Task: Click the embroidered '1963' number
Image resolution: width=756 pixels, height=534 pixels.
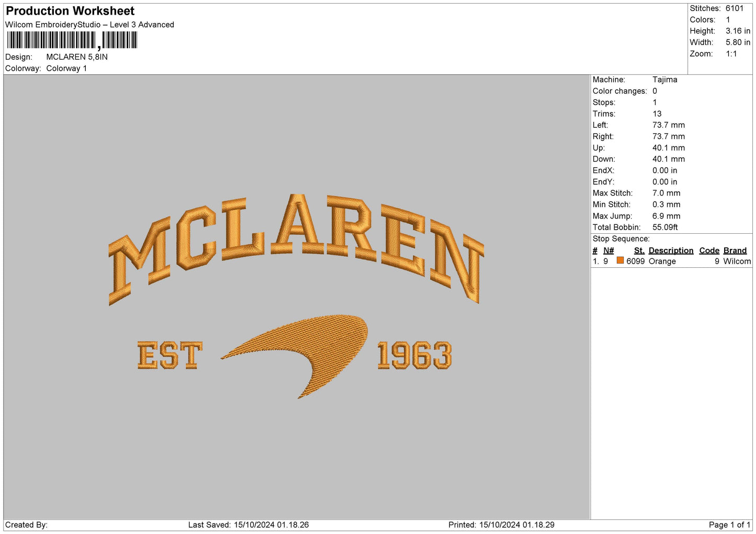Action: coord(414,356)
